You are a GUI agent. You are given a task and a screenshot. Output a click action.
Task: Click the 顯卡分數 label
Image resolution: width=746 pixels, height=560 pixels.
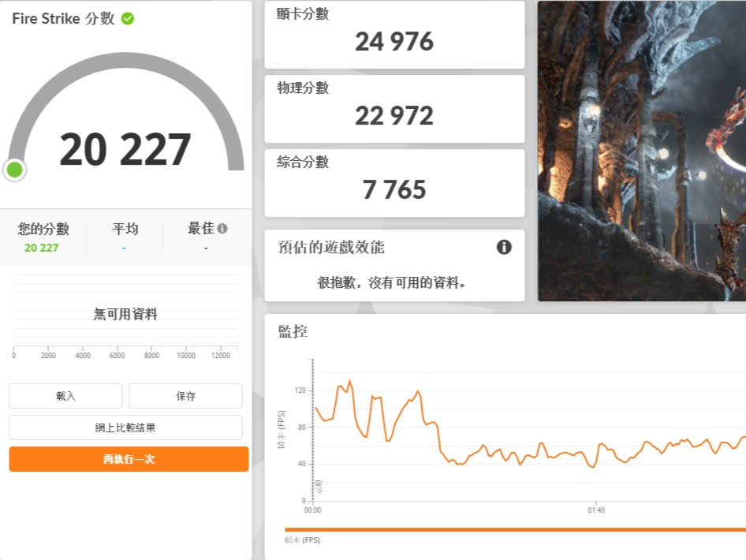pos(303,13)
